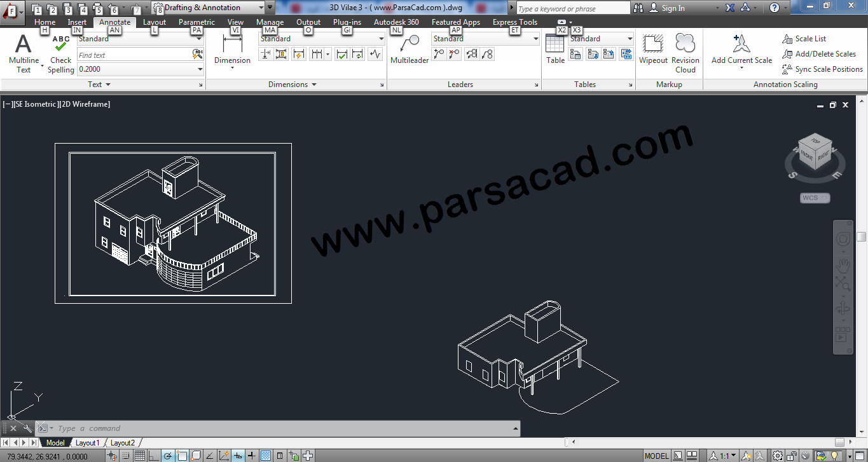Click the Align multileaders icon
The image size is (868, 462).
pyautogui.click(x=471, y=55)
